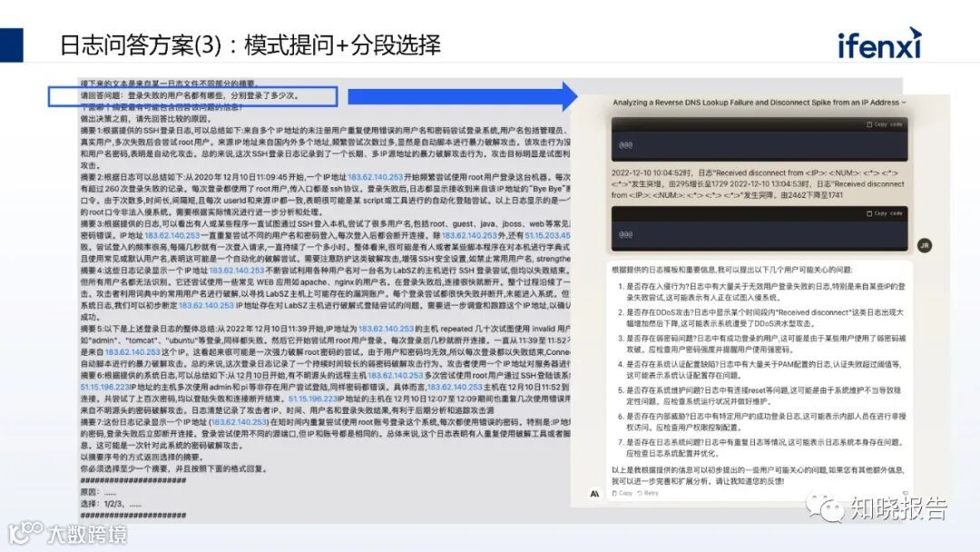Open IP link 183.62.140.253 in 摘要4 line
Viewport: 980px width, 552px height.
[x=237, y=271]
